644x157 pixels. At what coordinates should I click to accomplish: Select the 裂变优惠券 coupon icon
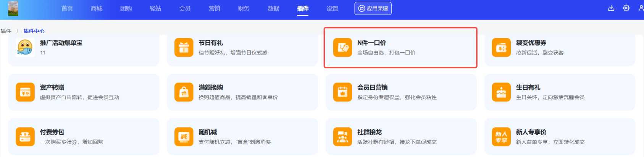501,47
